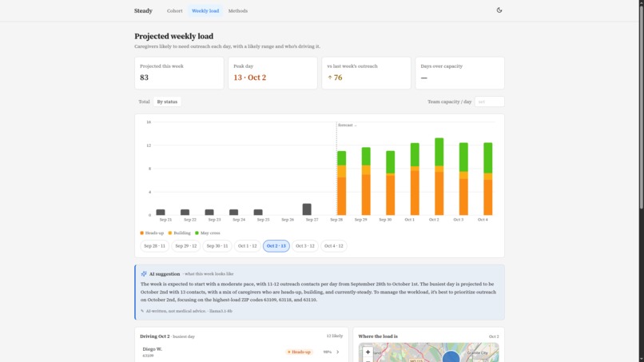Click the '12 likely' count text
The width and height of the screenshot is (644, 362).
(x=334, y=336)
